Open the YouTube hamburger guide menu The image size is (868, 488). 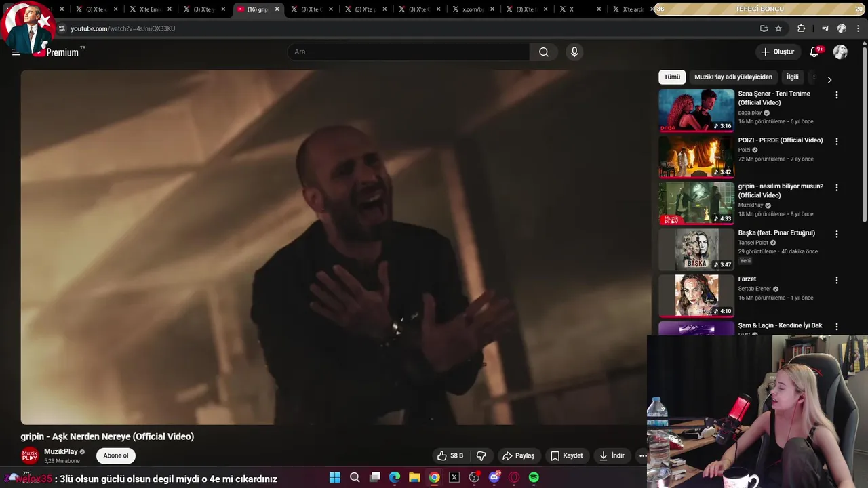point(16,52)
